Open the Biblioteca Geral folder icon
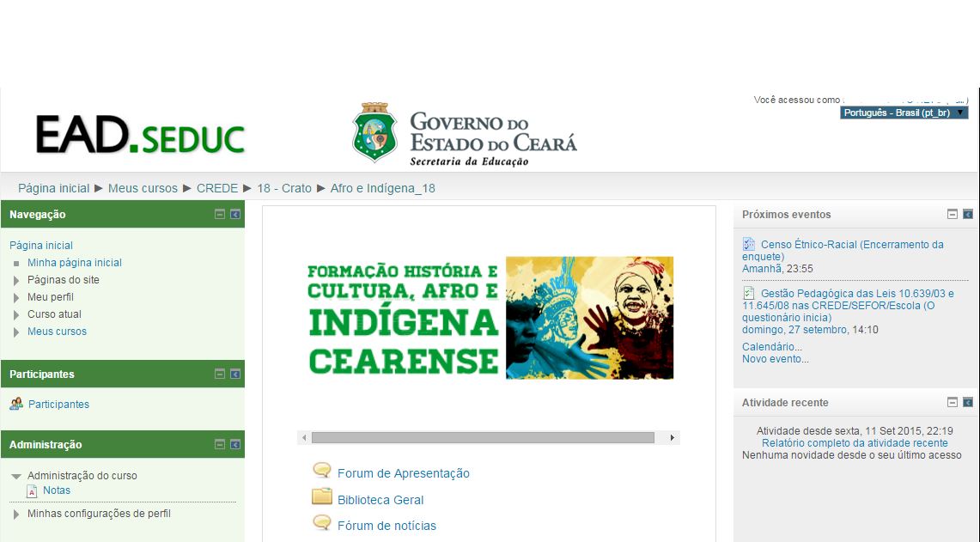Image resolution: width=980 pixels, height=542 pixels. pyautogui.click(x=322, y=496)
